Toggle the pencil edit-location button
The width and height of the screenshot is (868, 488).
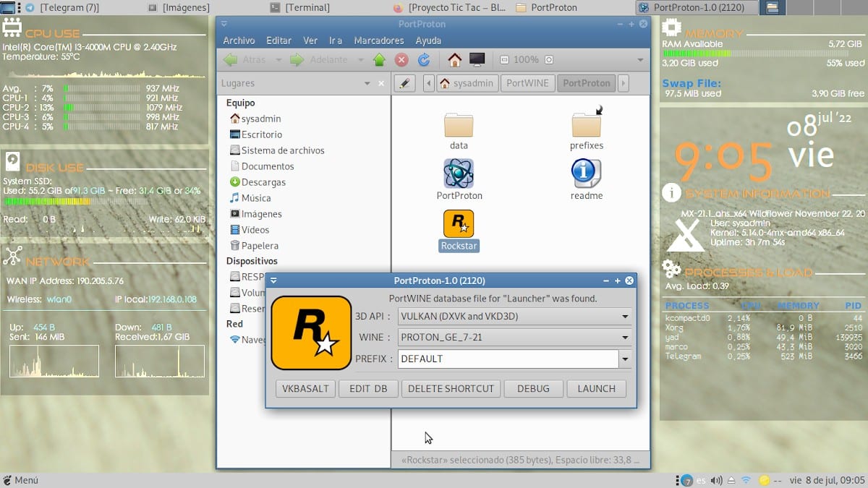pyautogui.click(x=404, y=83)
